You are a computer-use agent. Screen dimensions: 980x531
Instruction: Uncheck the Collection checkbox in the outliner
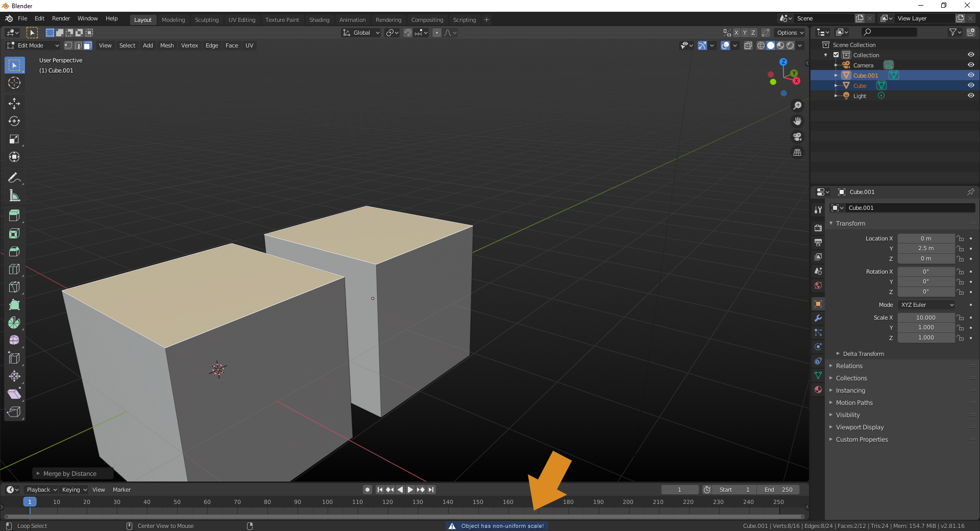tap(836, 55)
